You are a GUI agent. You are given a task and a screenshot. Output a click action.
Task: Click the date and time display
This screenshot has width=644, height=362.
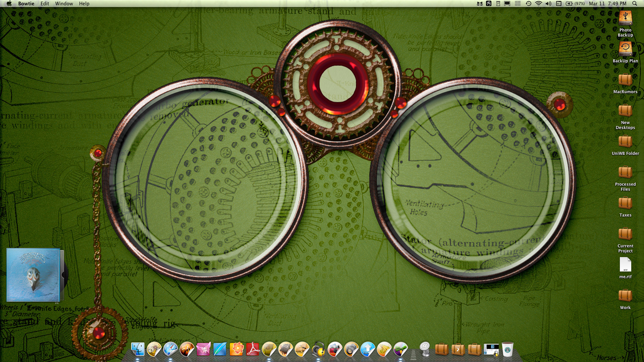tap(607, 4)
